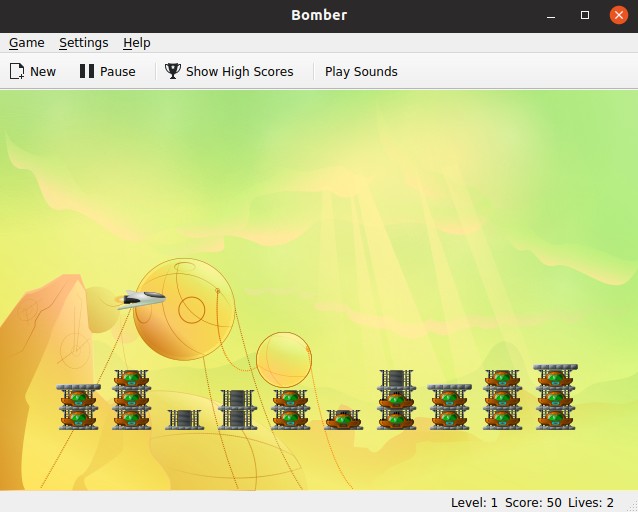This screenshot has height=512, width=638.
Task: Click the single grey building
Action: 184,420
